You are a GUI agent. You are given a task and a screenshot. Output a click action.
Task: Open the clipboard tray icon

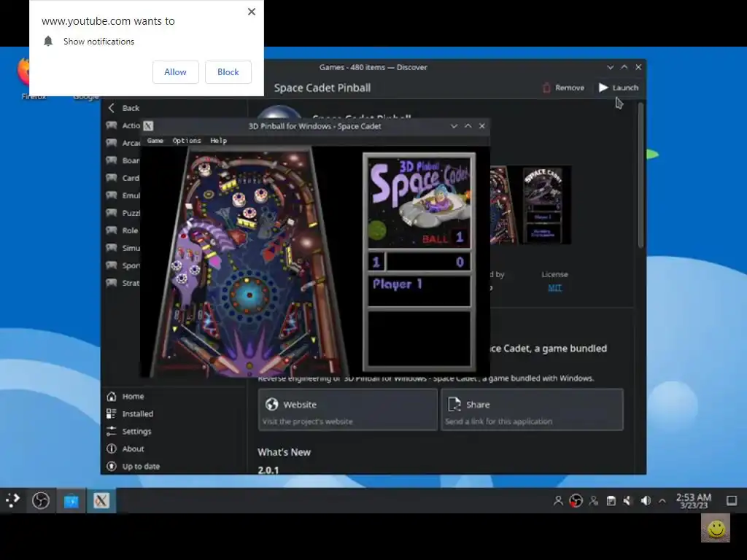tap(611, 500)
